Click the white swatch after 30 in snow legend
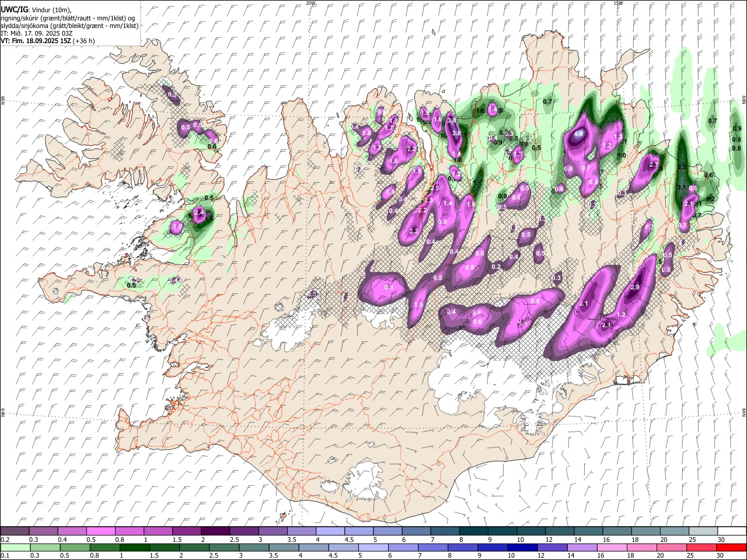This screenshot has height=560, width=747. pyautogui.click(x=732, y=531)
